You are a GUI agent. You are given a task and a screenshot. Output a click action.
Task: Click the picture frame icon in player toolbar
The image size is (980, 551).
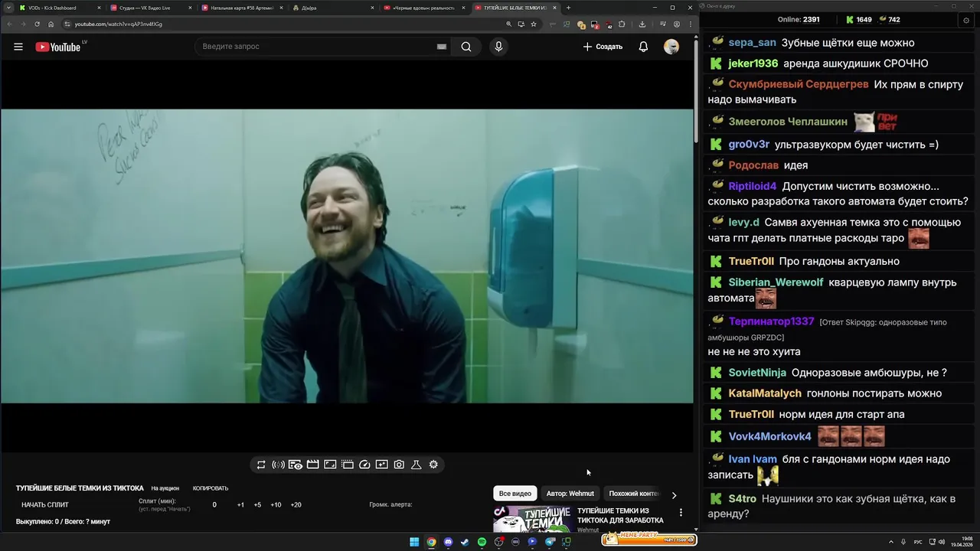coord(330,465)
